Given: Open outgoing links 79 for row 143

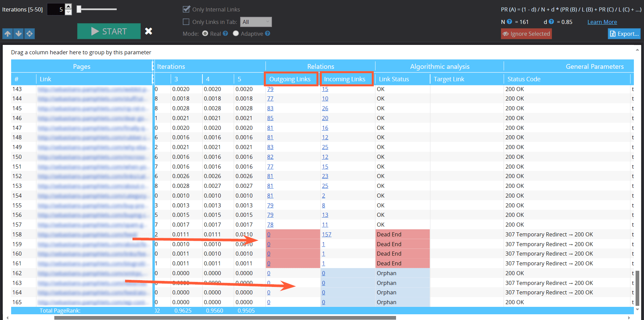Looking at the screenshot, I should pyautogui.click(x=270, y=89).
